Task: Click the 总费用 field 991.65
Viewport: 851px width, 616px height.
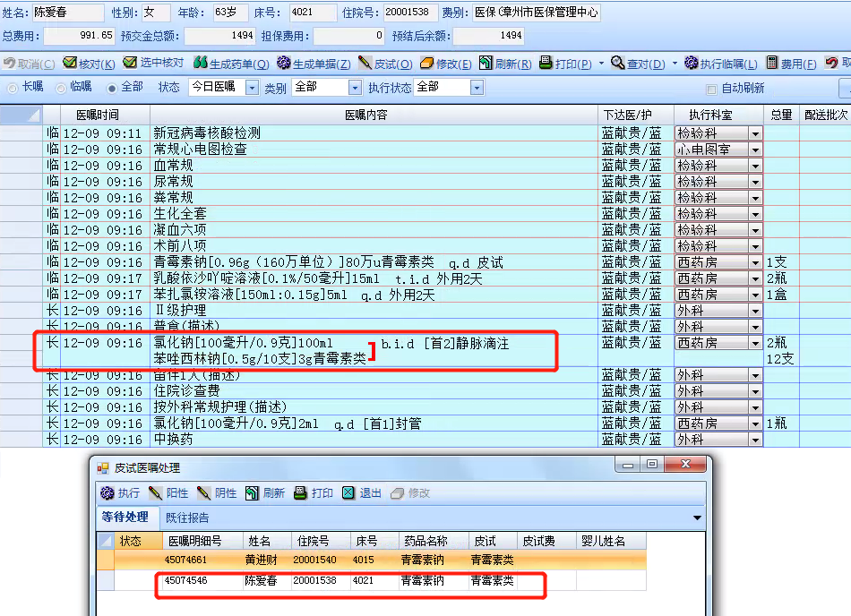Action: tap(79, 36)
